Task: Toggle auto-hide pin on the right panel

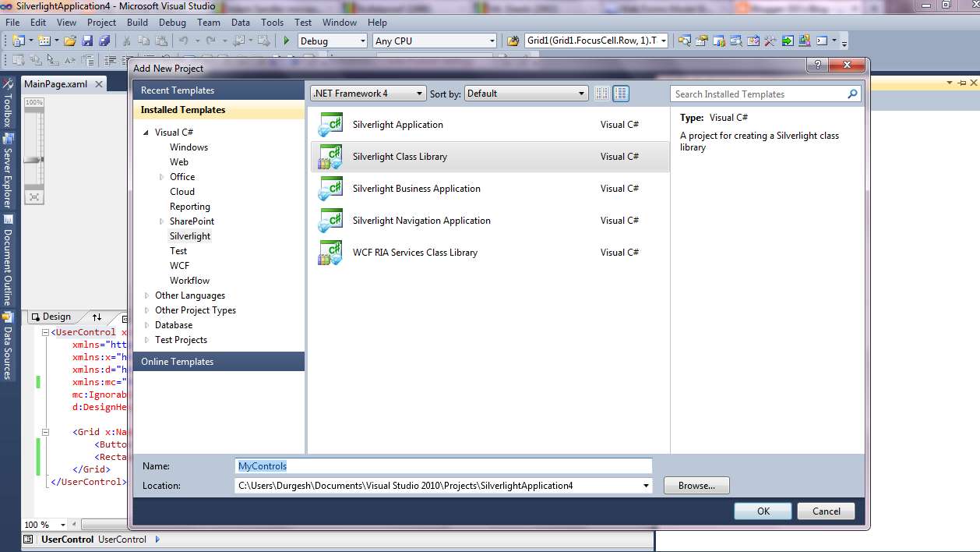Action: (962, 83)
